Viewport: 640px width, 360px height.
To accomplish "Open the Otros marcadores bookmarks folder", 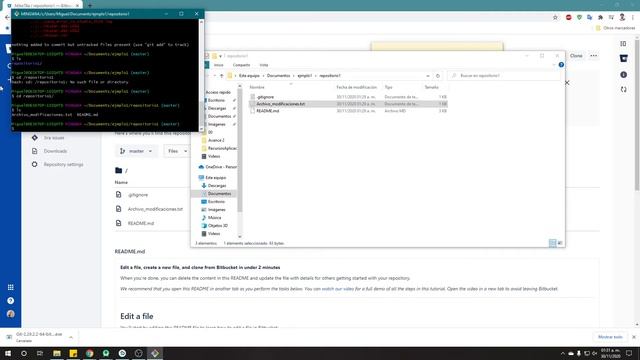I will [616, 28].
